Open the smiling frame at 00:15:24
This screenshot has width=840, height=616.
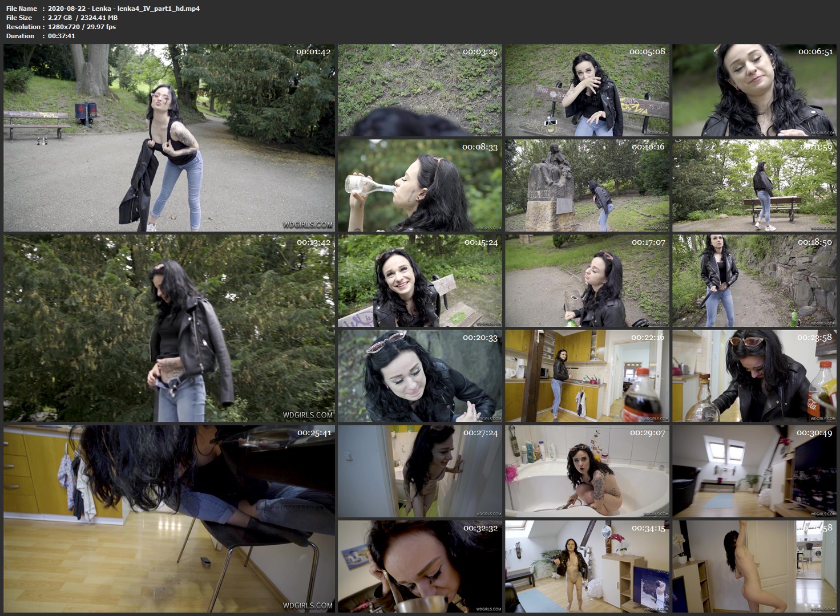tap(420, 281)
